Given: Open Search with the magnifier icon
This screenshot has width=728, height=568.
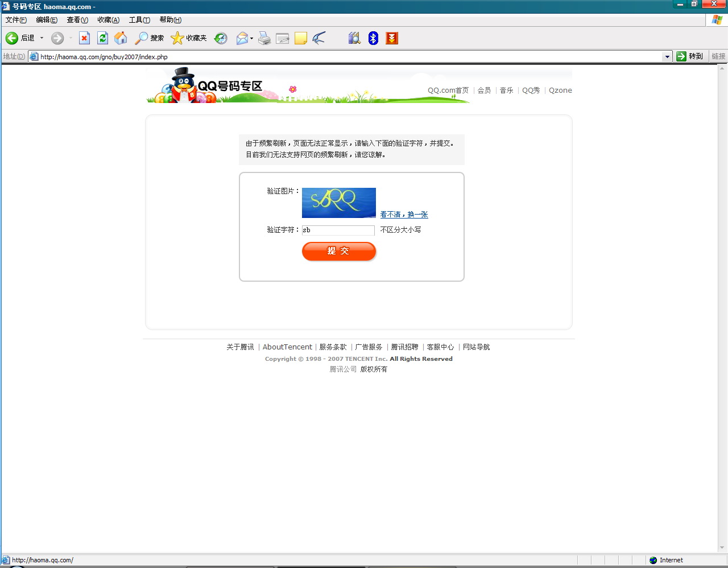Looking at the screenshot, I should click(x=149, y=38).
